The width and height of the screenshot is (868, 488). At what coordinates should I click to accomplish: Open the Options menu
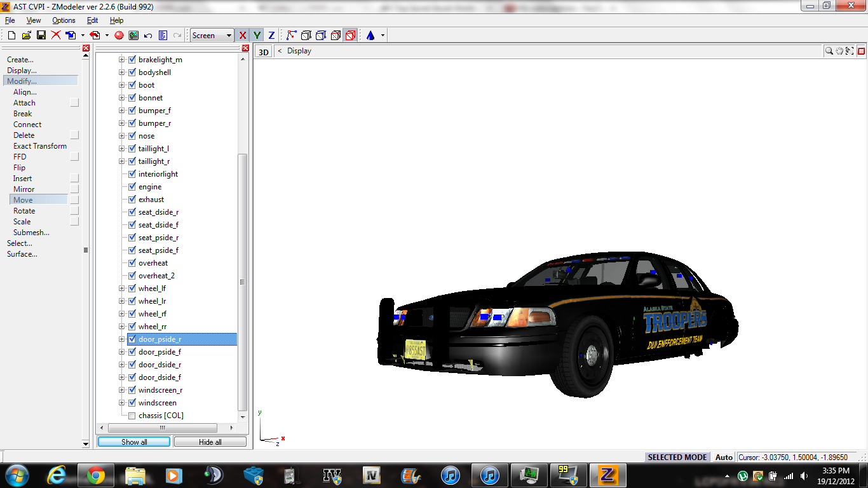[64, 20]
